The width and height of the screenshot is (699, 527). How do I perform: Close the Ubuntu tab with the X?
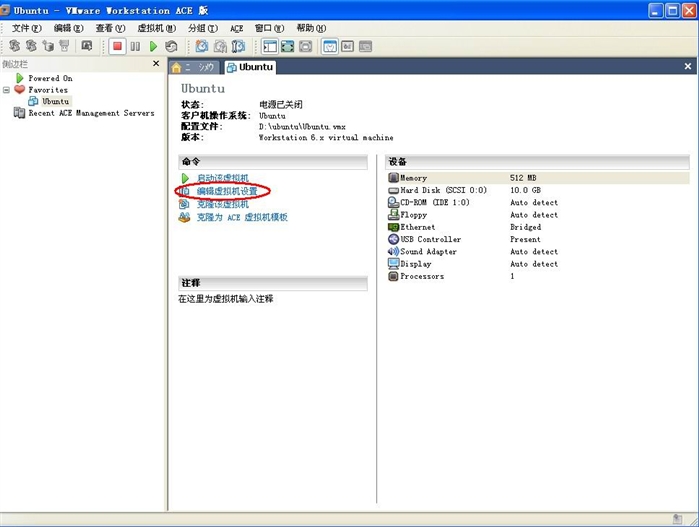(x=688, y=66)
